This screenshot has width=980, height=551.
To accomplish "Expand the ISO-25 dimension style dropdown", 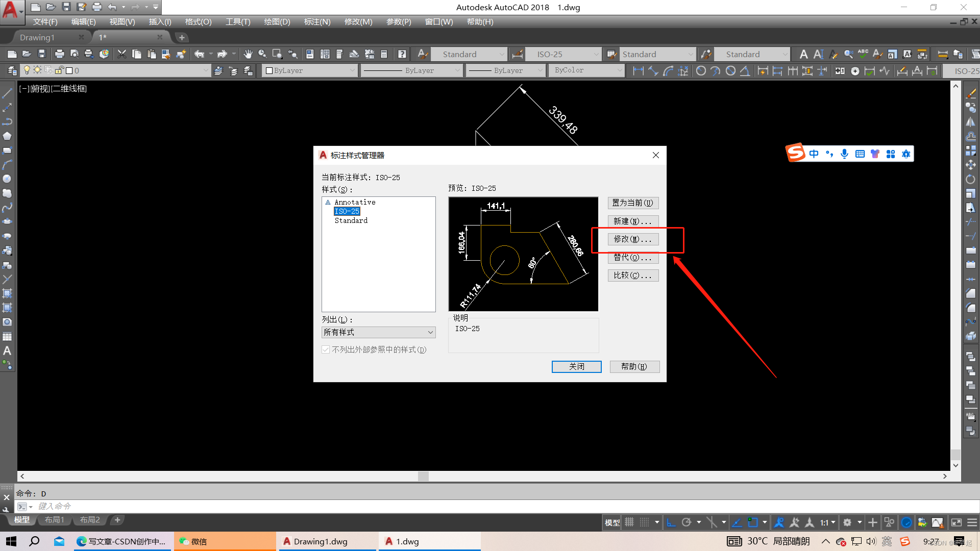I will [x=596, y=54].
